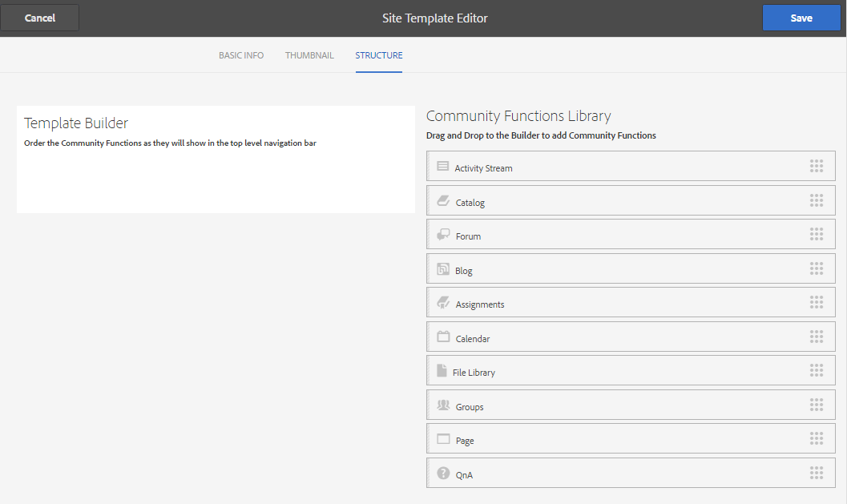
Task: Click the Forum speech bubbles icon
Action: (x=443, y=235)
